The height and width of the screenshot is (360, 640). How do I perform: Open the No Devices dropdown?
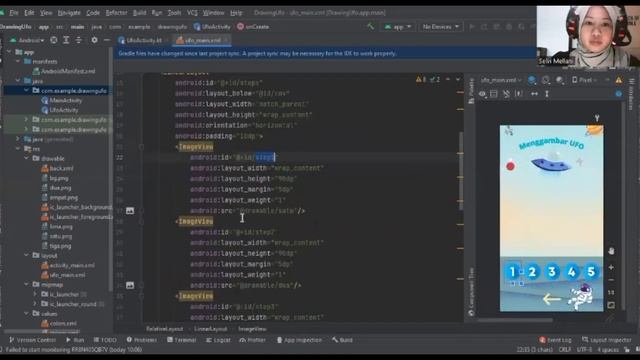(440, 27)
